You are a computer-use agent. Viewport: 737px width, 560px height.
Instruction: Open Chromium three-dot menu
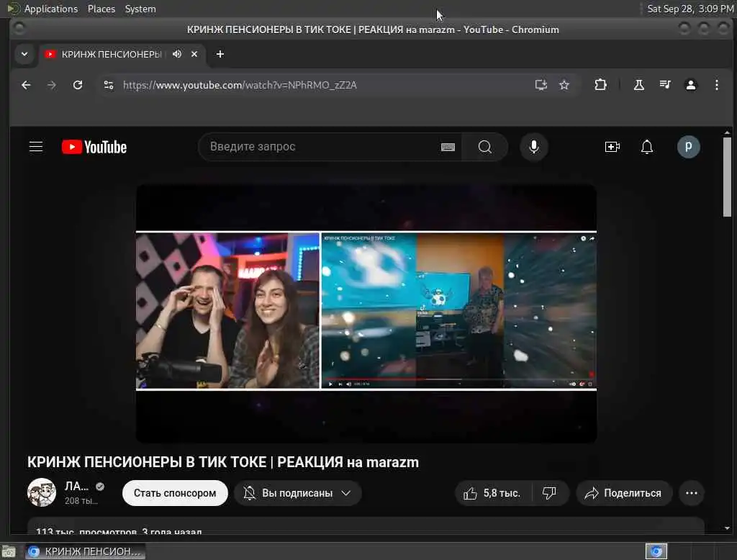(716, 85)
